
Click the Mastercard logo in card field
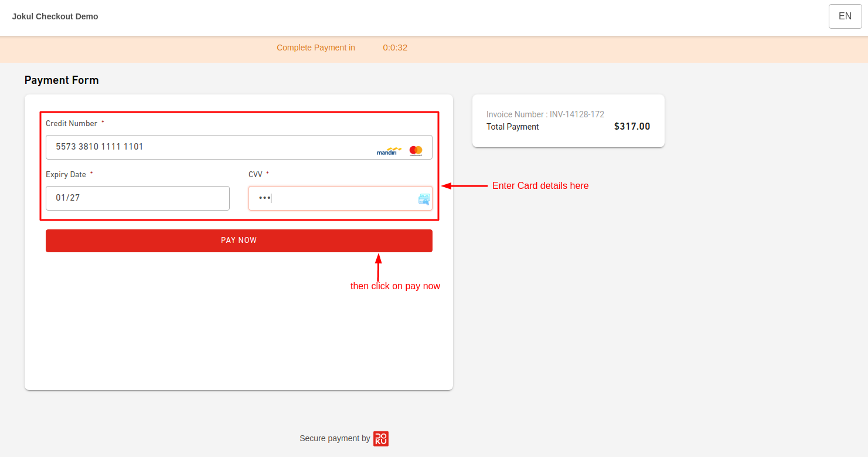point(416,151)
